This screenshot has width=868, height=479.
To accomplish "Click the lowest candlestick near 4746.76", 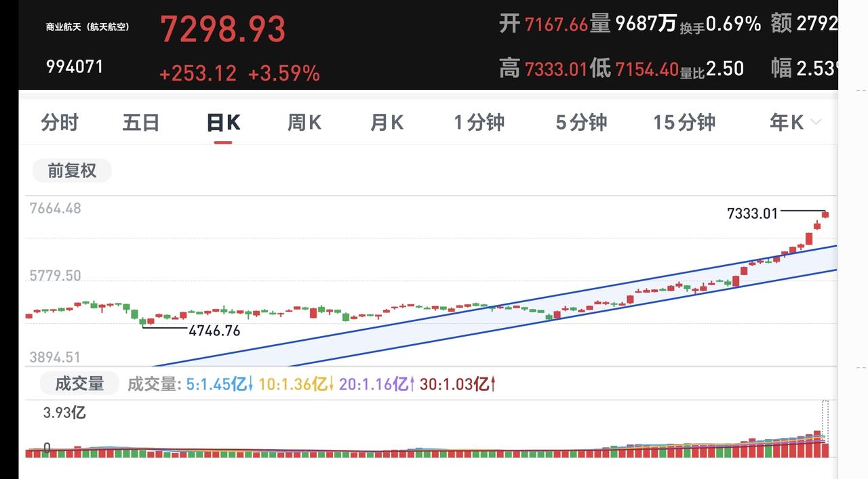I will point(142,321).
